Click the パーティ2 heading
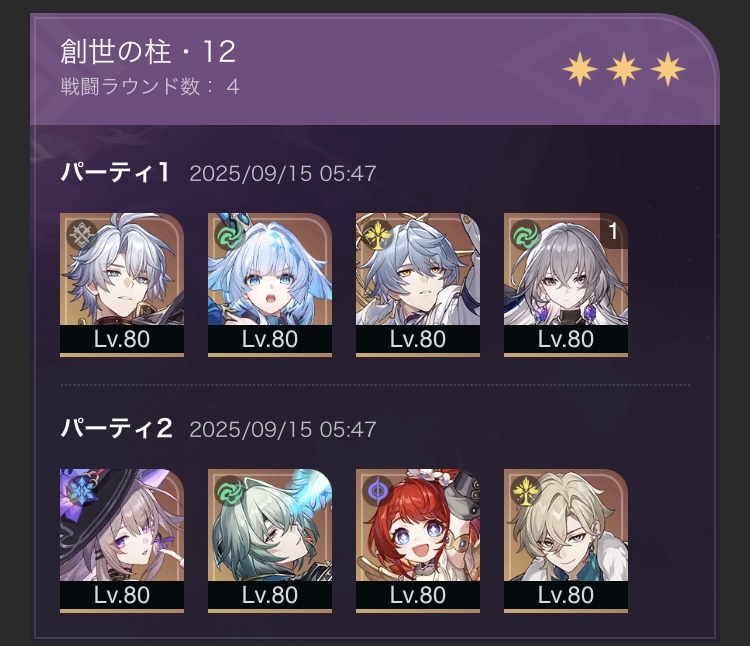This screenshot has height=646, width=750. click(116, 428)
